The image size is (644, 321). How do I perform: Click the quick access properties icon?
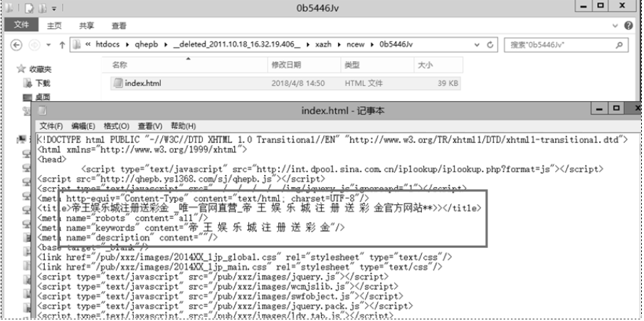pyautogui.click(x=28, y=7)
